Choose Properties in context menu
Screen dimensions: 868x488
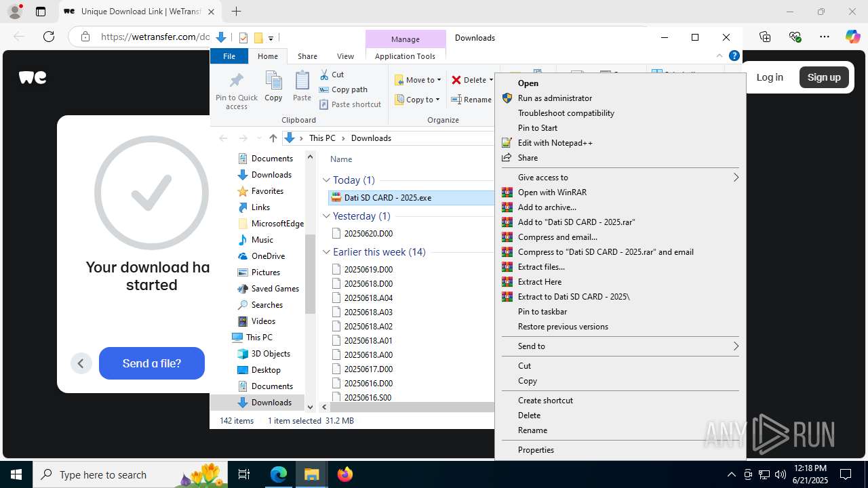click(620, 450)
